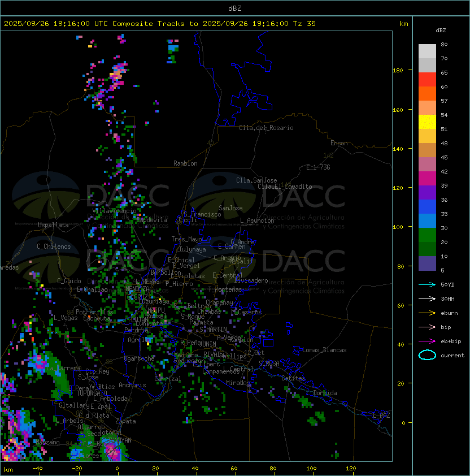Click the C_Guido map label
Screen dimensions: 470x476
[69, 281]
